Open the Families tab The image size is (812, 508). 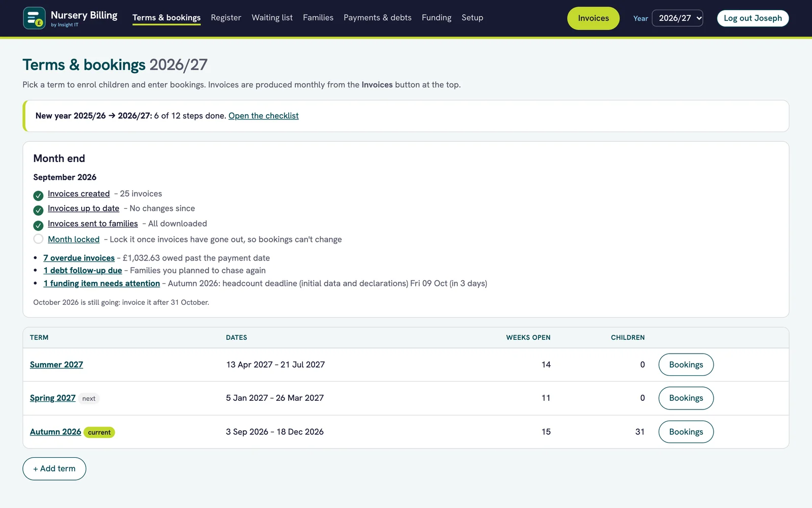point(318,18)
